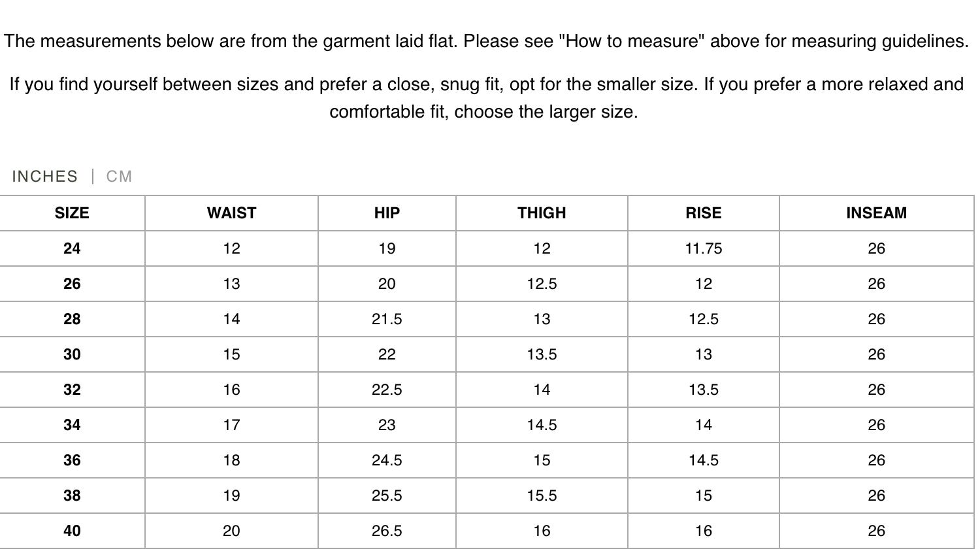This screenshot has height=553, width=980.
Task: Select the size 24 row label
Action: point(72,248)
